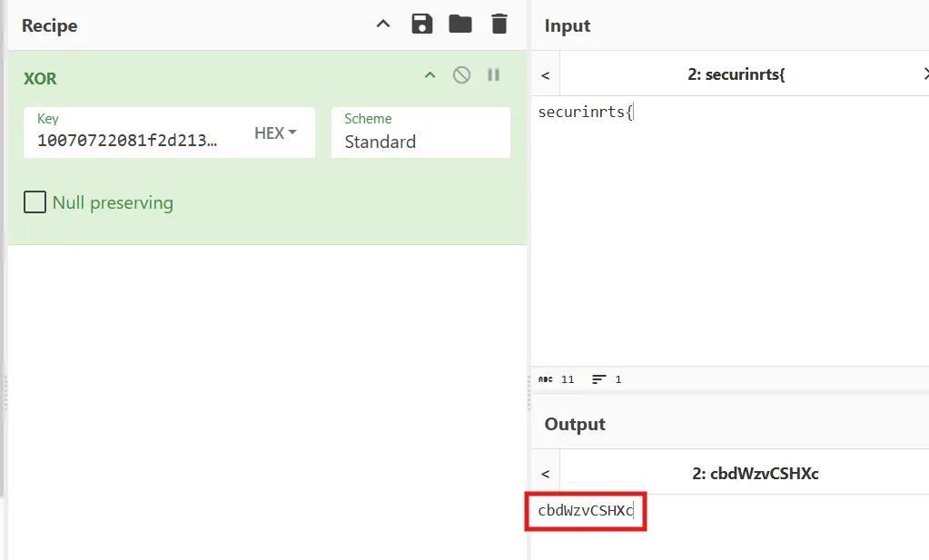Select the highlighted output text cbdWzvCSHXc
The width and height of the screenshot is (929, 560).
(x=585, y=511)
